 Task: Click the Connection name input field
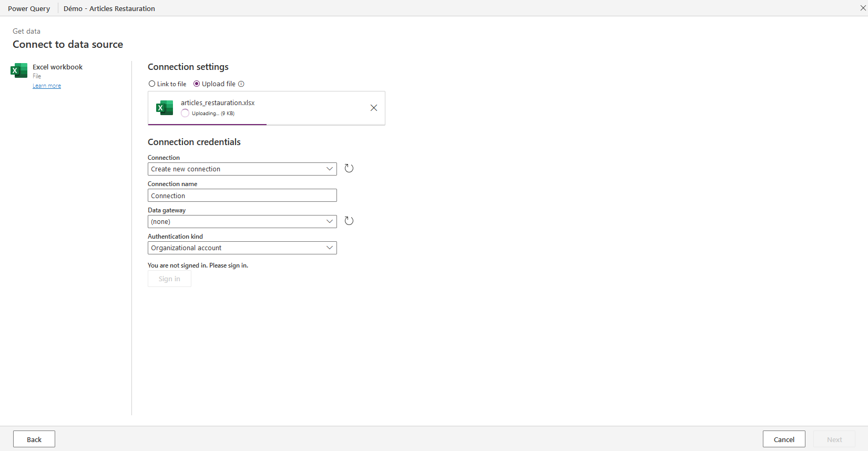click(242, 196)
